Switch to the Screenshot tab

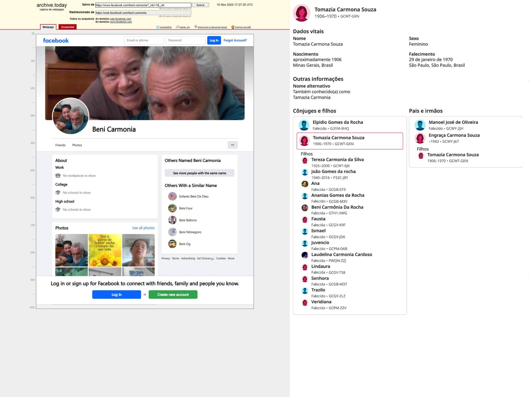(67, 27)
